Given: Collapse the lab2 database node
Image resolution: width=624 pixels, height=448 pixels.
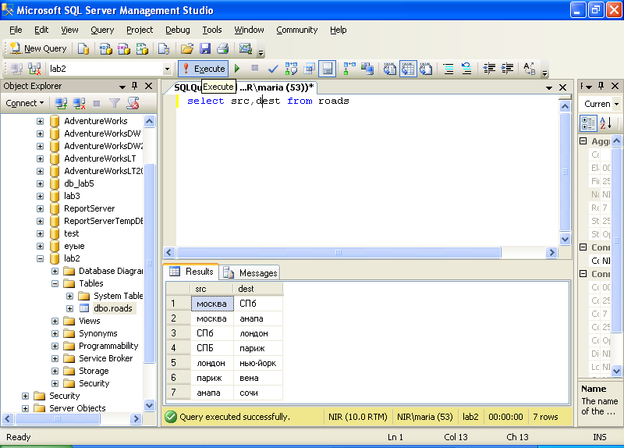Looking at the screenshot, I should [40, 258].
